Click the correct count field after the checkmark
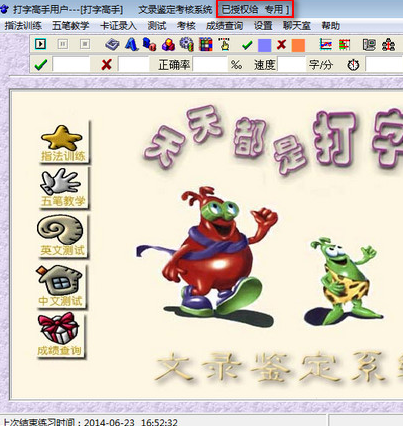 pos(71,64)
